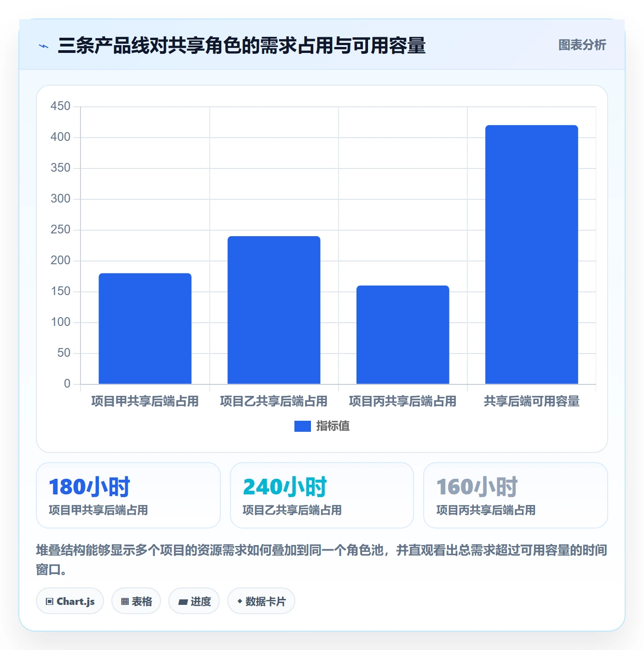Click the 300 y-axis tick label
This screenshot has width=644, height=650.
[x=60, y=199]
